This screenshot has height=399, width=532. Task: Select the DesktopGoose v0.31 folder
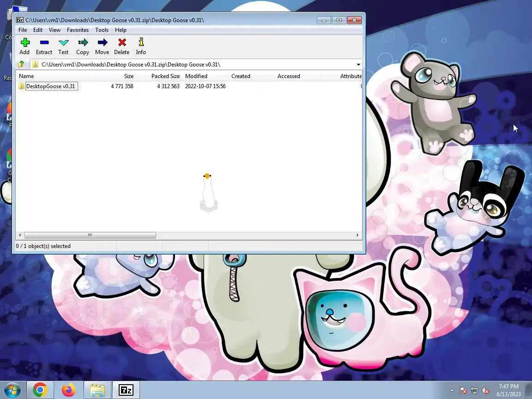point(50,86)
